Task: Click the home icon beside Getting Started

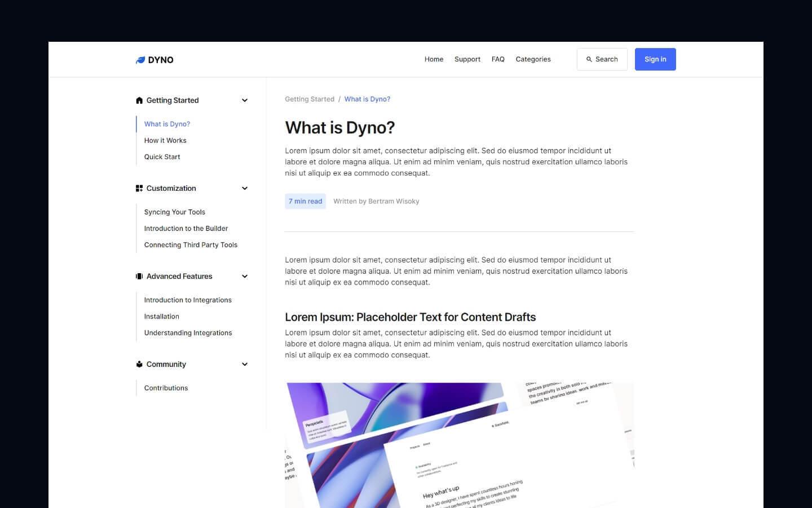Action: [139, 100]
